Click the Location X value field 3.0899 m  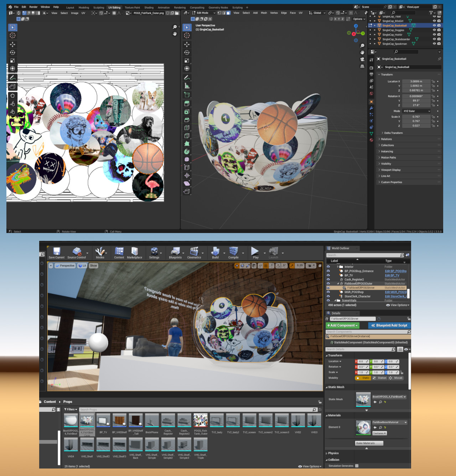tap(416, 82)
